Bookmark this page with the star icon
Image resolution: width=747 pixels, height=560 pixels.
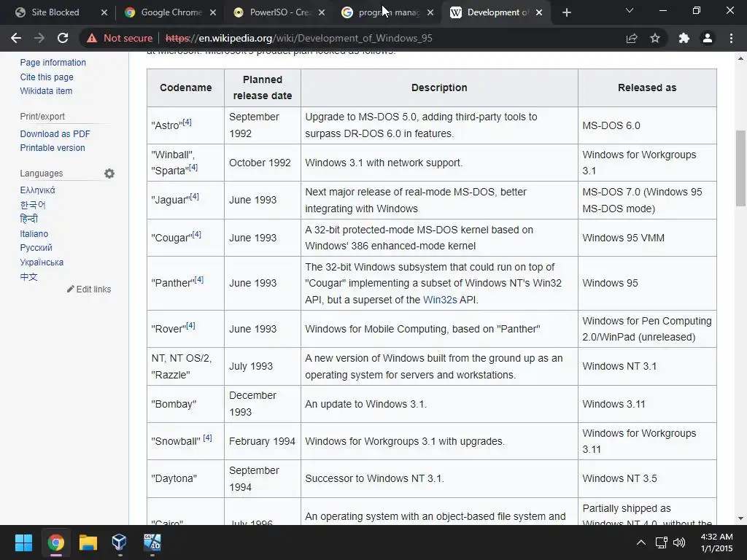655,38
